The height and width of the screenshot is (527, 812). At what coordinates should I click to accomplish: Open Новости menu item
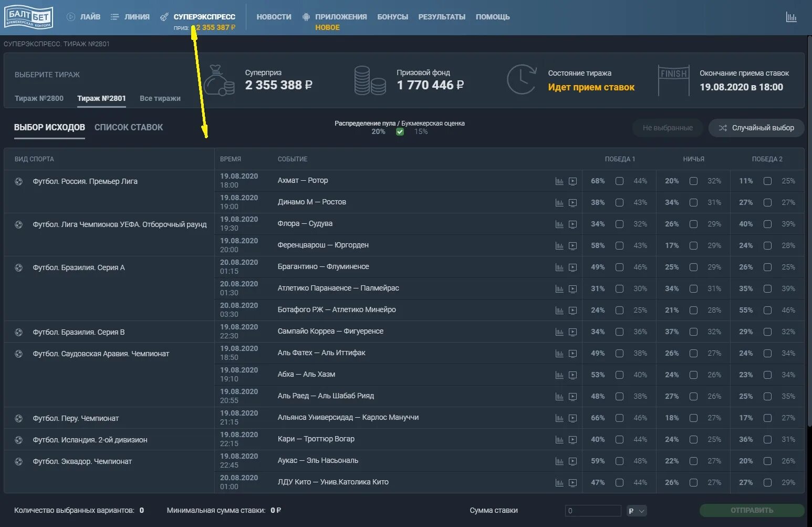[x=274, y=17]
